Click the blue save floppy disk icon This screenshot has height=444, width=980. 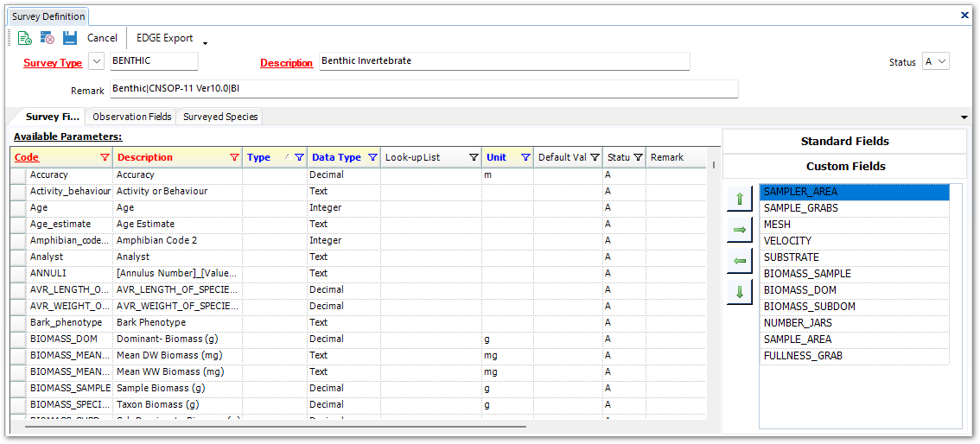70,38
